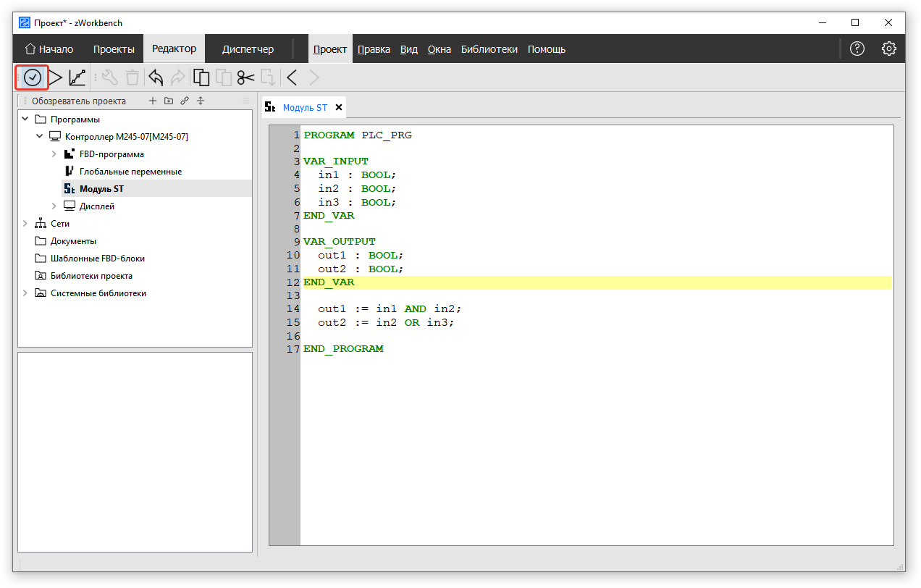Collapse the Программы tree node
The image size is (921, 588).
pos(25,119)
